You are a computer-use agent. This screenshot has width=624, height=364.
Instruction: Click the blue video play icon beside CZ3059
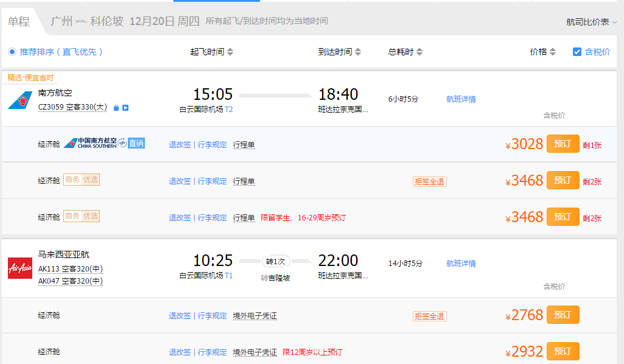coord(125,108)
